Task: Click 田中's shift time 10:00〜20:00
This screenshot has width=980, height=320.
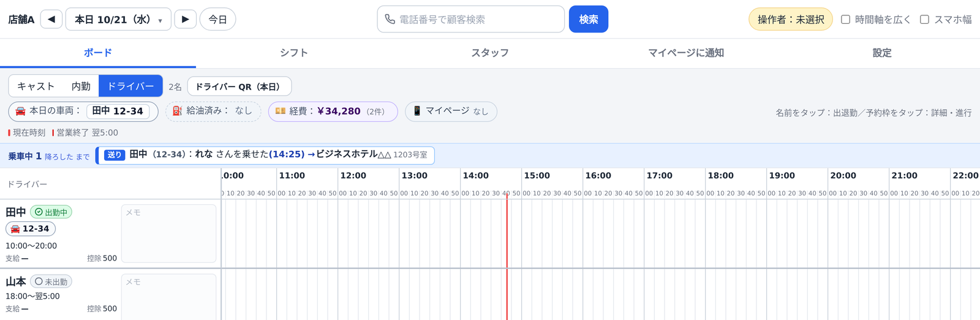Action: pyautogui.click(x=31, y=246)
